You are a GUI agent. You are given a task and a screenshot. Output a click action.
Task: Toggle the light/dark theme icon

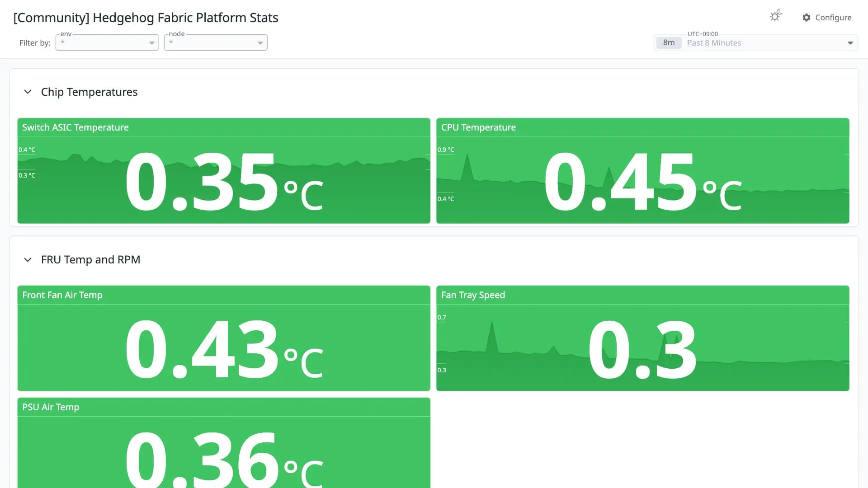tap(776, 16)
